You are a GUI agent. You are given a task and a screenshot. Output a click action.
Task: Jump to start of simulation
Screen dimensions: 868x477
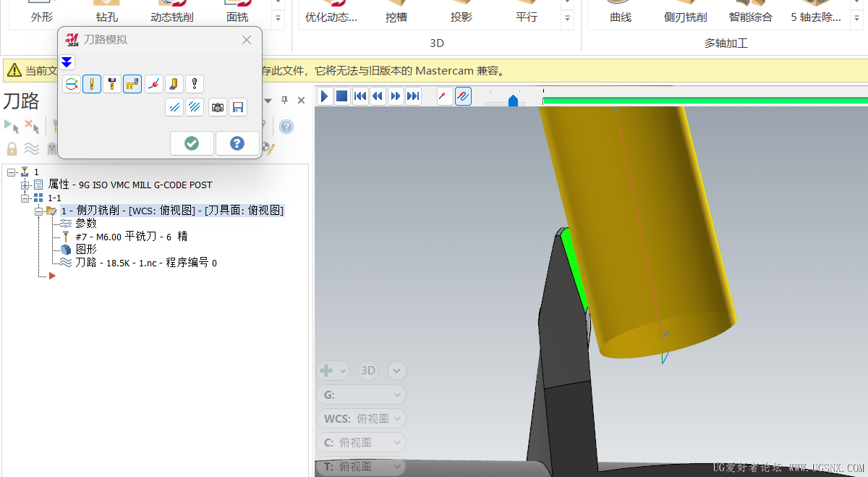pyautogui.click(x=360, y=96)
